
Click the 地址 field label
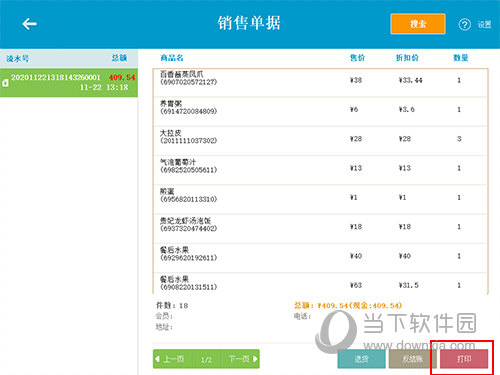pos(164,327)
